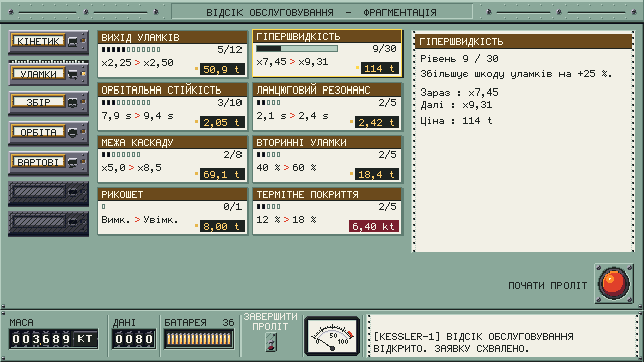Enable РИКОШЕТ for 8,00 t
The width and height of the screenshot is (644, 362).
222,227
